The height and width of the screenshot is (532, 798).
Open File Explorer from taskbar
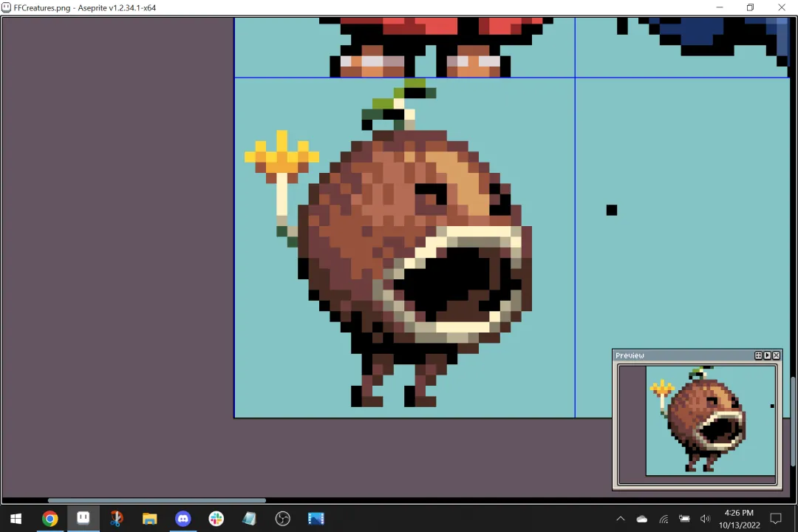click(x=149, y=519)
